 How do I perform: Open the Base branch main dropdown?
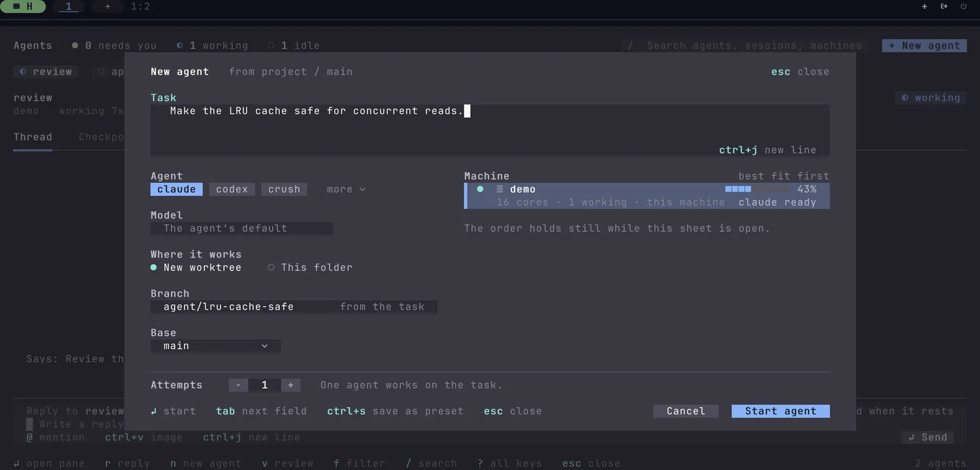coord(216,346)
